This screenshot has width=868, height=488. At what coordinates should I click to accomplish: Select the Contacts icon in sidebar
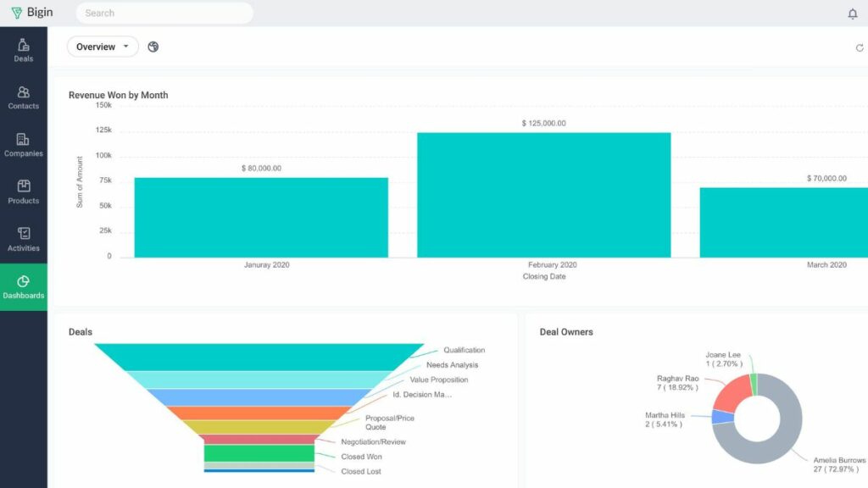coord(23,95)
